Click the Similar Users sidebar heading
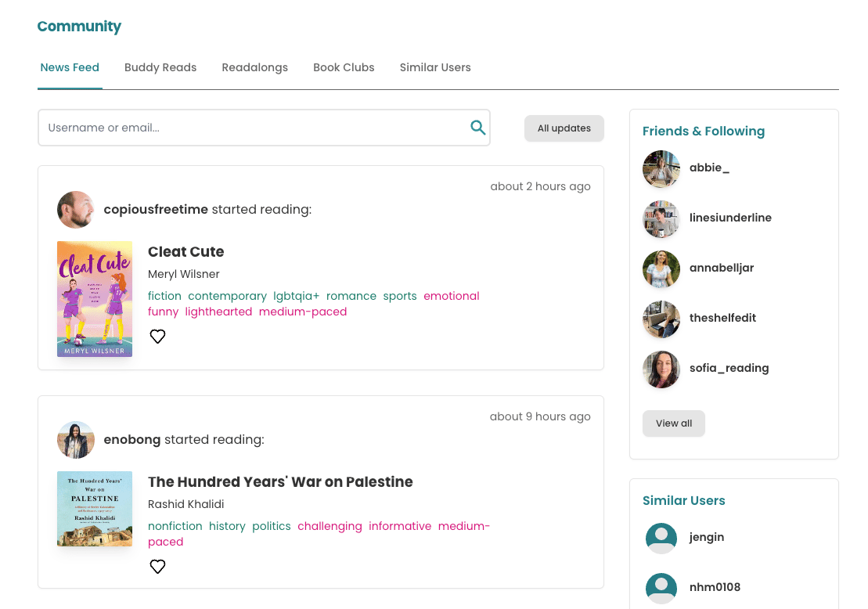Viewport: 868px width, 609px height. (x=683, y=500)
